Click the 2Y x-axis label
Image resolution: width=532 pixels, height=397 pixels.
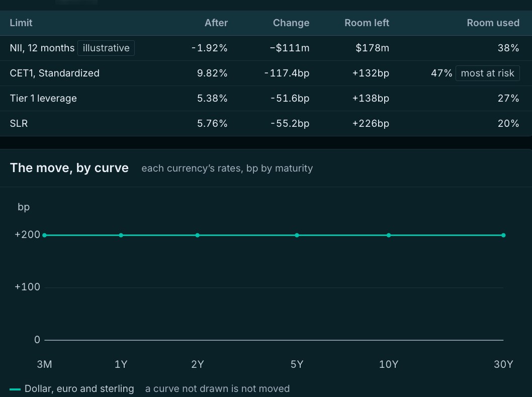[198, 364]
